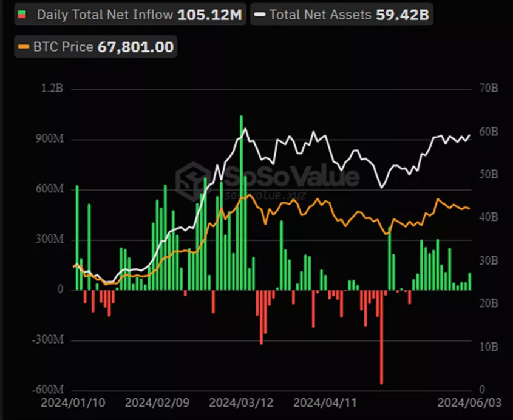
Task: Click the orange BTC Price legend marker
Action: click(x=23, y=47)
